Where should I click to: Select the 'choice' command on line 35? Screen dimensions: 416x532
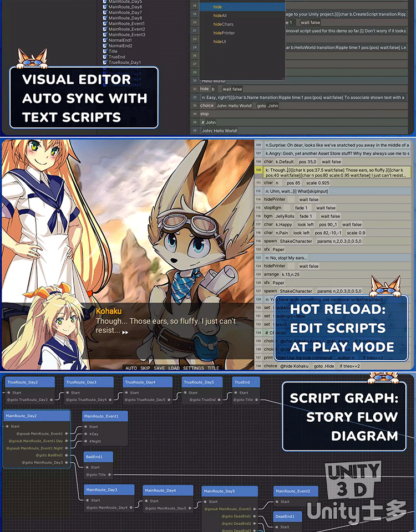[207, 105]
